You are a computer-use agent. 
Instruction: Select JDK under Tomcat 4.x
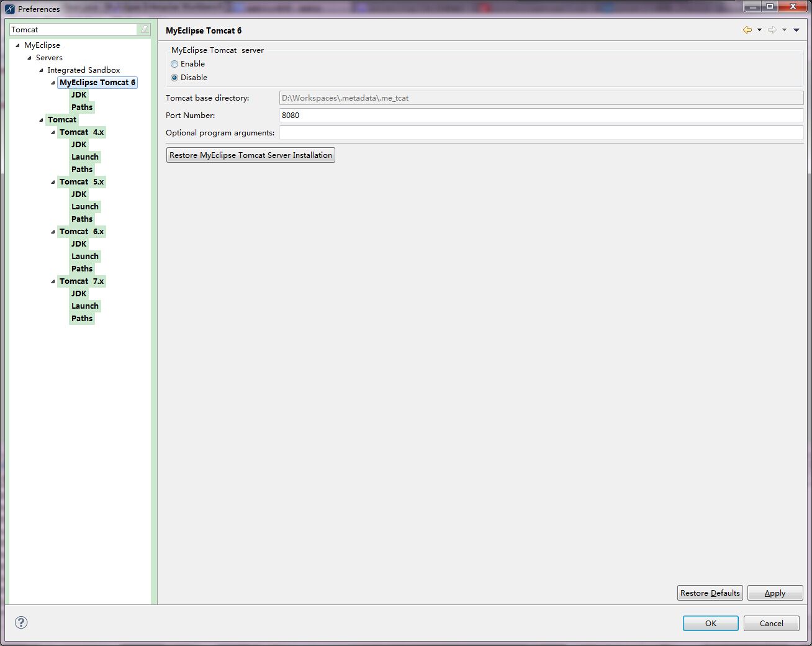[79, 144]
